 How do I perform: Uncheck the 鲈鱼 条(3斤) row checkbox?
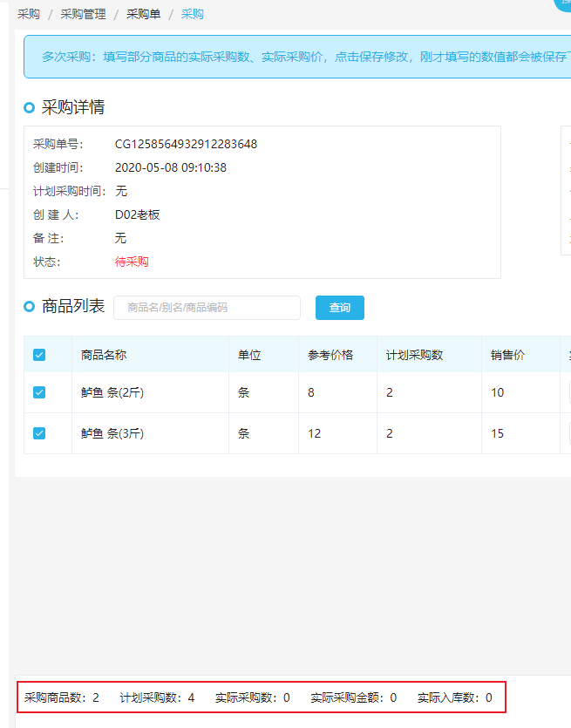pyautogui.click(x=39, y=433)
